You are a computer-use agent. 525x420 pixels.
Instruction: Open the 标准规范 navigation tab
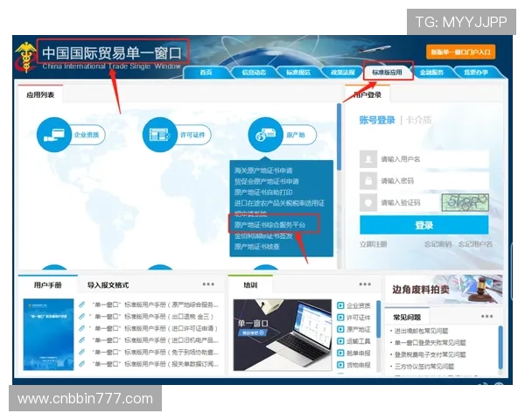(298, 72)
